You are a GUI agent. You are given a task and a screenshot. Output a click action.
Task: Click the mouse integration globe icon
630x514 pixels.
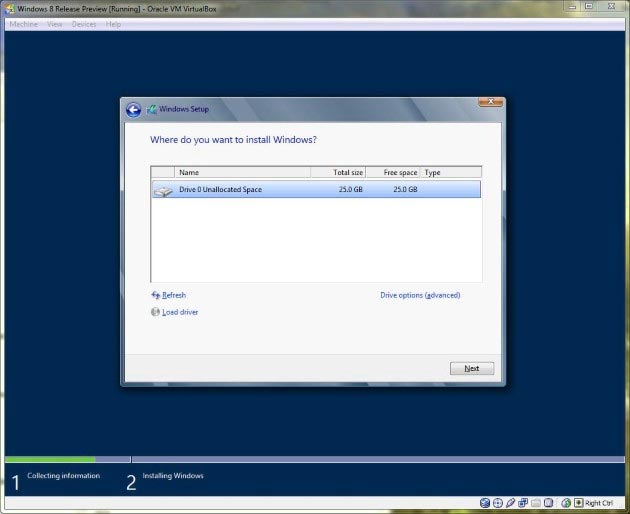pyautogui.click(x=566, y=503)
